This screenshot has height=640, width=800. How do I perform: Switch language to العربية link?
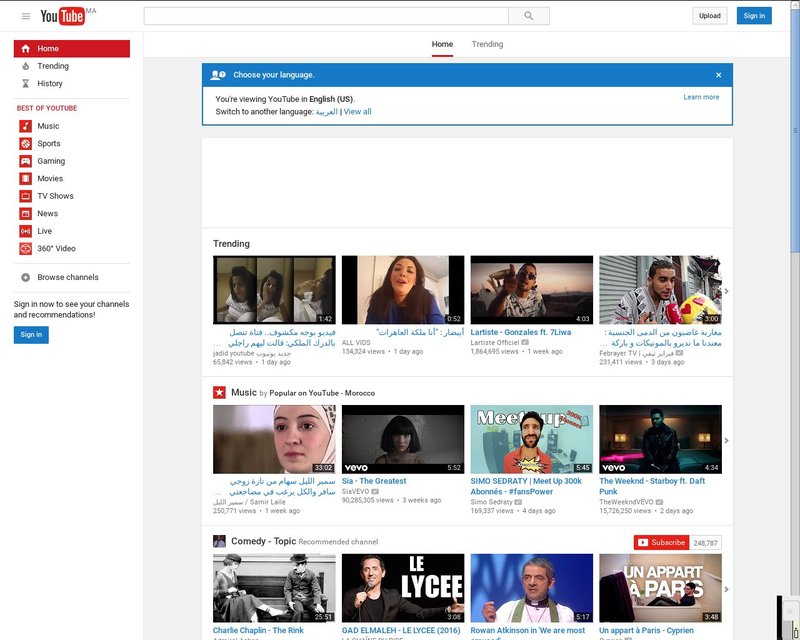327,112
